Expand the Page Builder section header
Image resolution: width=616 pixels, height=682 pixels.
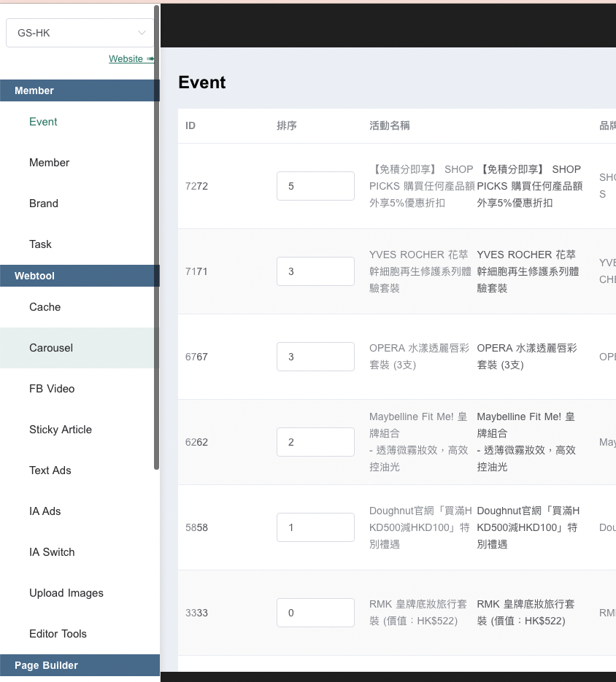[80, 665]
